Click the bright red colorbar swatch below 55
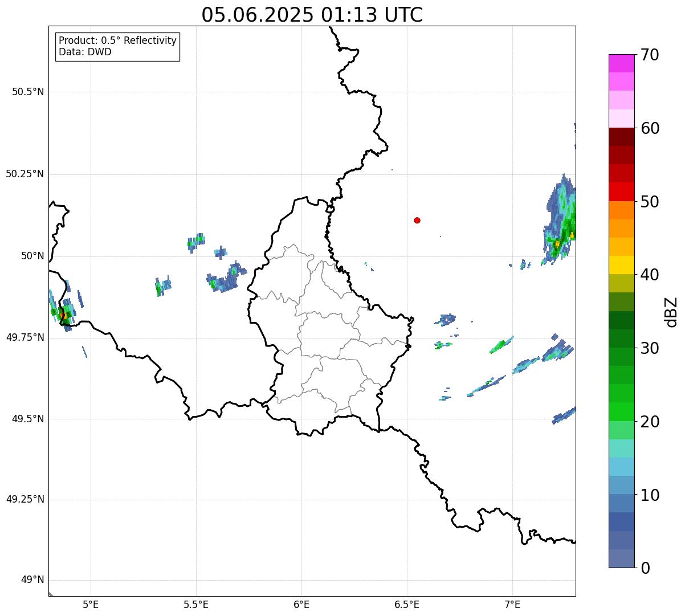 point(621,192)
